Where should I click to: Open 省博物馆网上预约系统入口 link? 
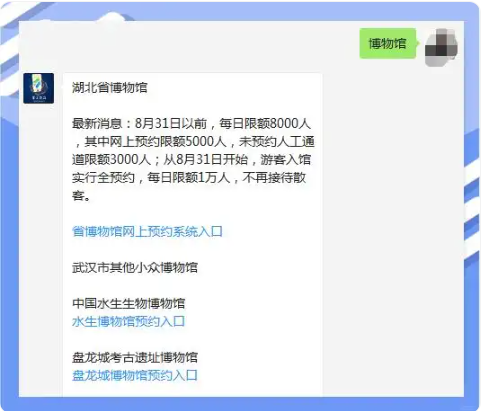pyautogui.click(x=147, y=231)
